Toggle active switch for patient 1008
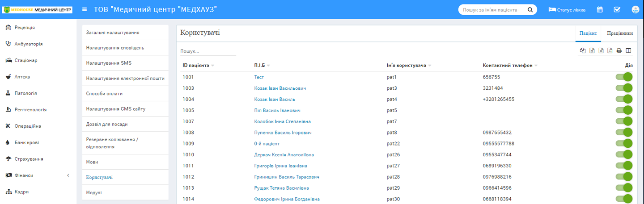Screen dimensions: 644x204 point(624,133)
